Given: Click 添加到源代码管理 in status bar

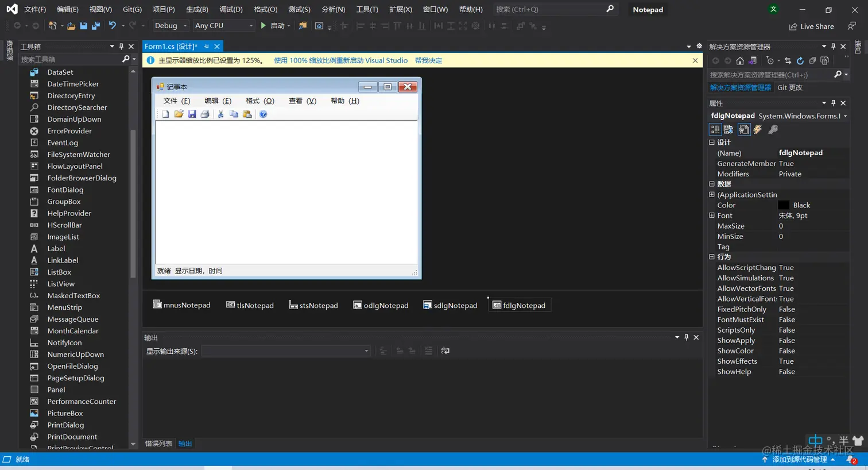Looking at the screenshot, I should pyautogui.click(x=799, y=460).
